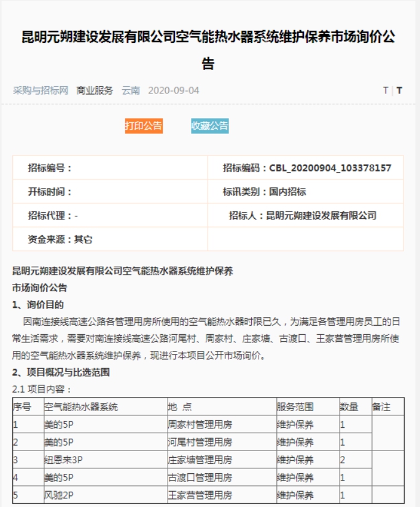Select the 云南 region link
The image size is (420, 507).
coord(131,90)
